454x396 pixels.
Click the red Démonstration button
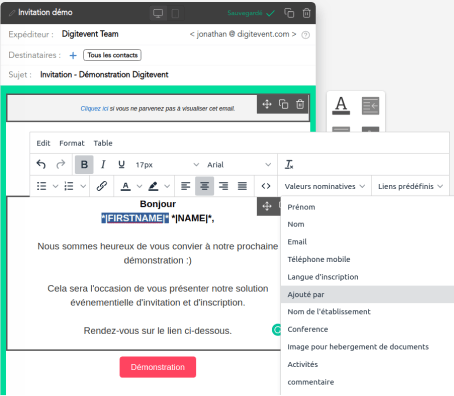click(158, 367)
